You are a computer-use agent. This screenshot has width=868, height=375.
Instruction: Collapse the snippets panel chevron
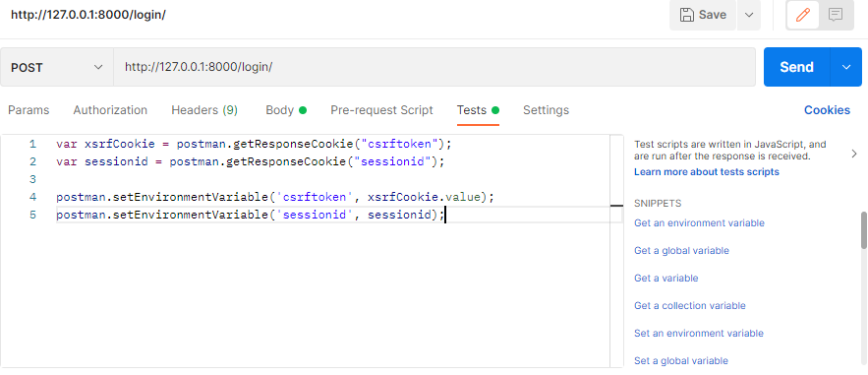coord(854,154)
